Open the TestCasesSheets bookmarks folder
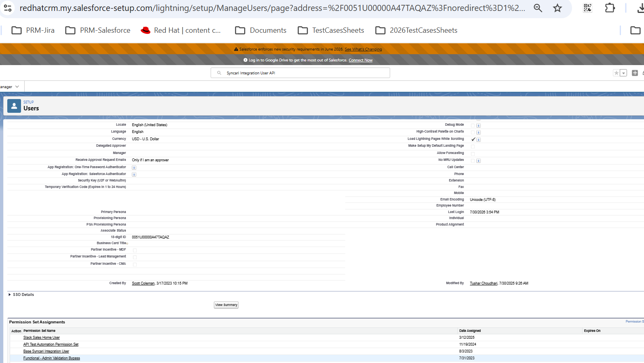 (x=331, y=30)
